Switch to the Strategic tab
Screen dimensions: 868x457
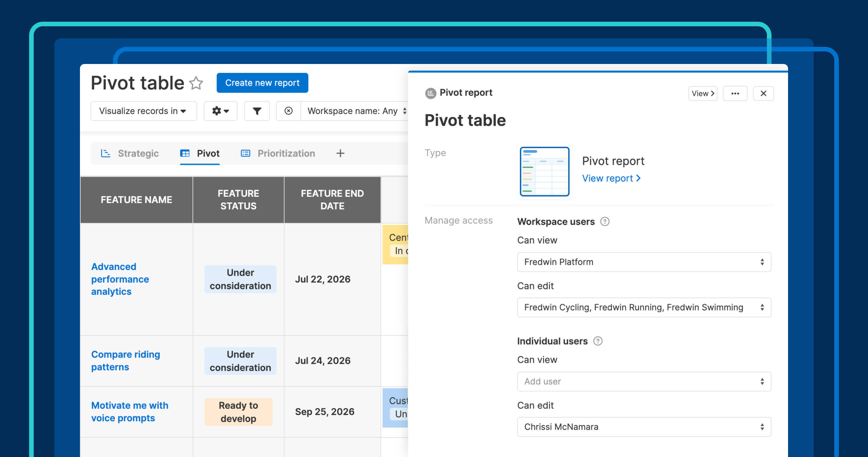coord(138,153)
